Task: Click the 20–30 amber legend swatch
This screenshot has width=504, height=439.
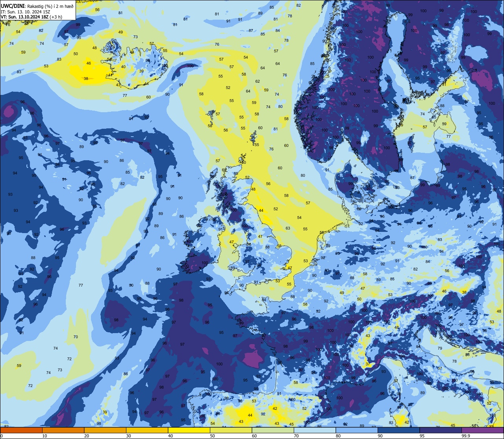Action: pyautogui.click(x=105, y=430)
